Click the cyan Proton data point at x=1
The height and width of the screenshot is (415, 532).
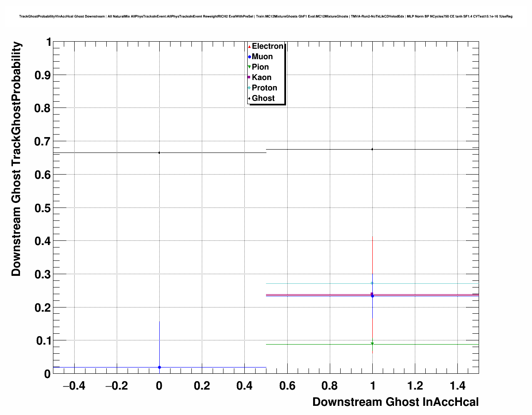coord(372,283)
